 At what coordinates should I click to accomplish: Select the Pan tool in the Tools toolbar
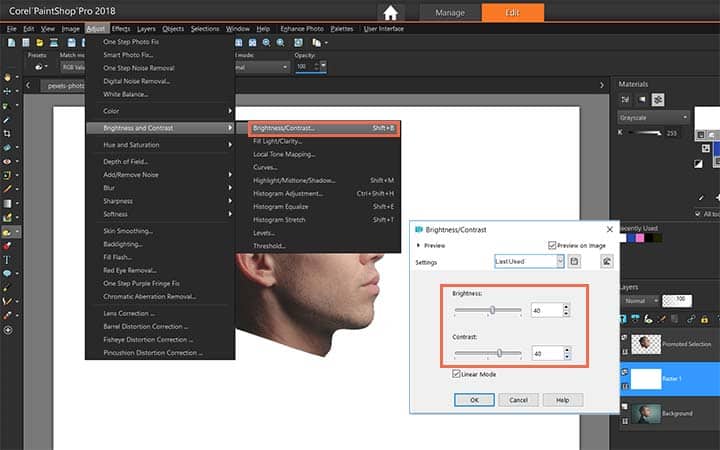(x=7, y=77)
